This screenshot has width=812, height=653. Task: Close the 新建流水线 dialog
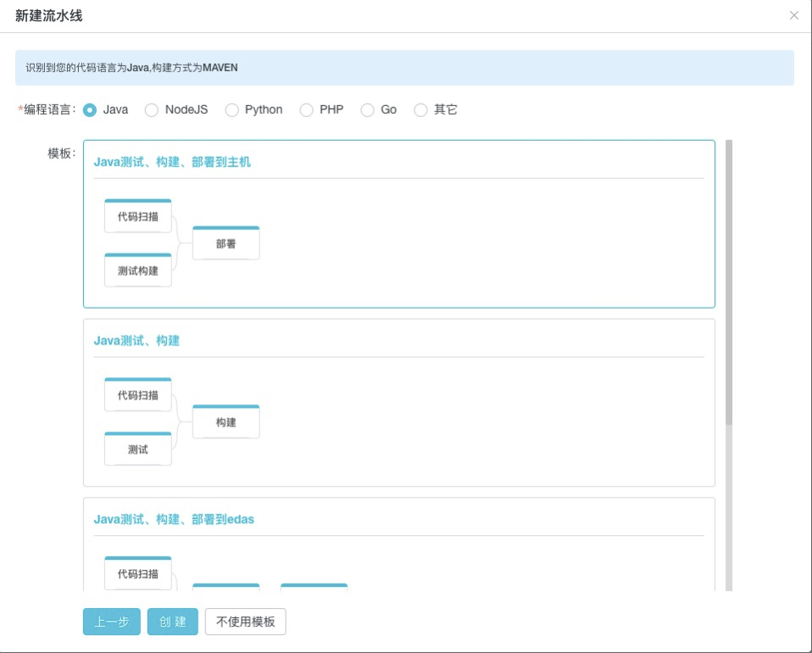tap(793, 15)
